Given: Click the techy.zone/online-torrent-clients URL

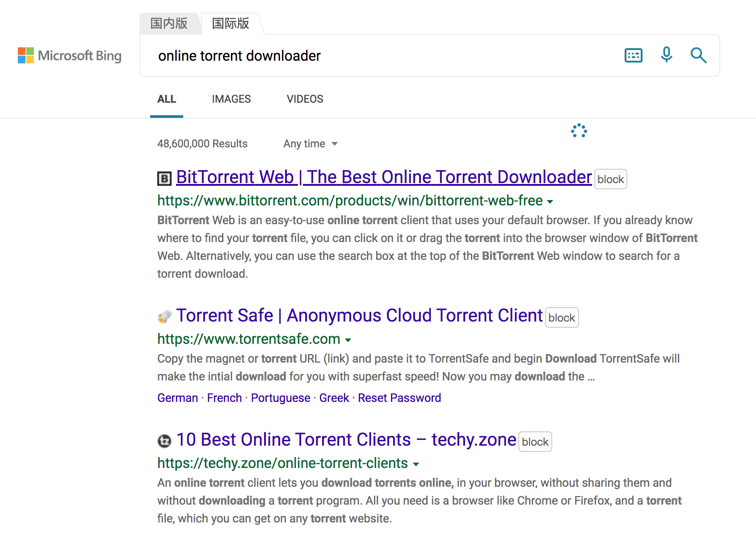Looking at the screenshot, I should [x=282, y=464].
